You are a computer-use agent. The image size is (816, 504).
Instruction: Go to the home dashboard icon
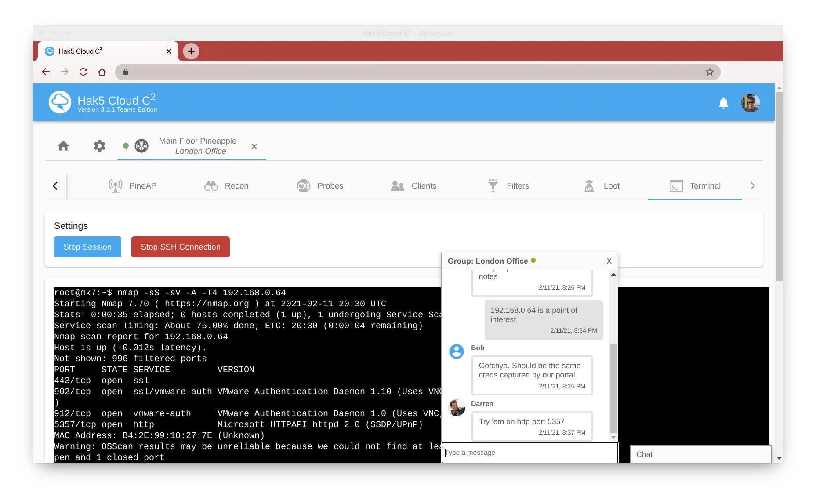(x=63, y=146)
